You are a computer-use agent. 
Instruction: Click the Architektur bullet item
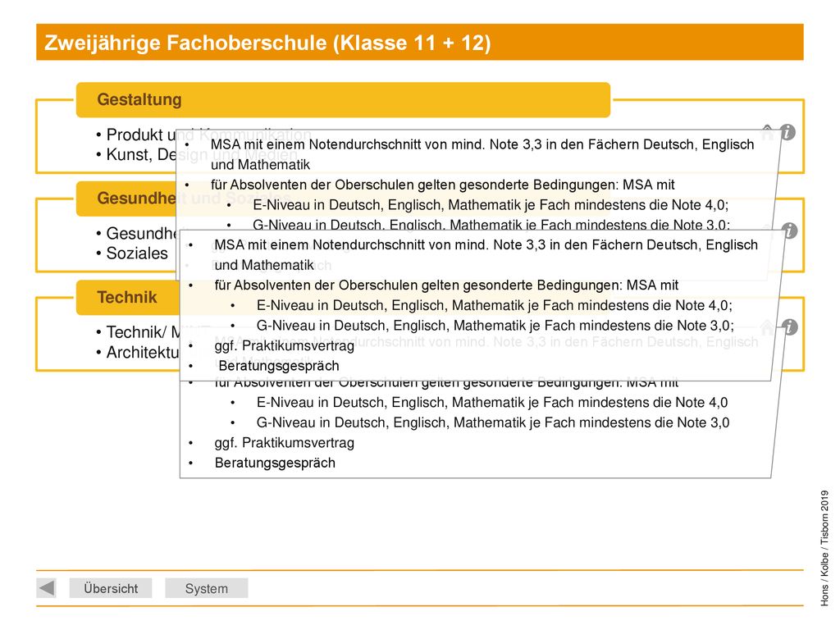(138, 352)
